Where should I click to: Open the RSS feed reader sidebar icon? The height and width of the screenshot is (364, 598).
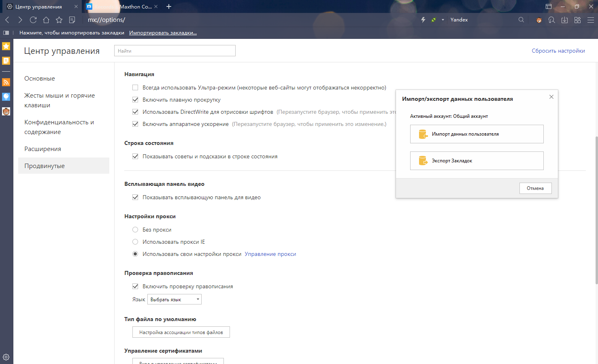pyautogui.click(x=6, y=82)
